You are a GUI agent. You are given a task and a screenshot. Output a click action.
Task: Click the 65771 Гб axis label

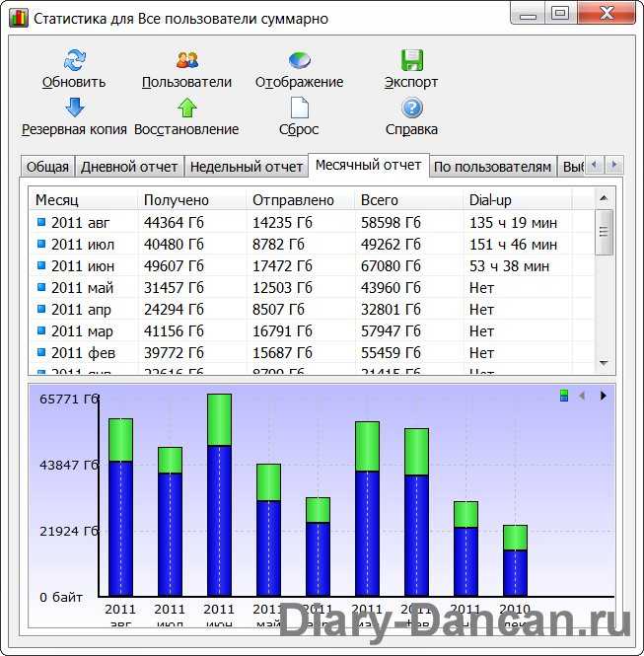(69, 400)
